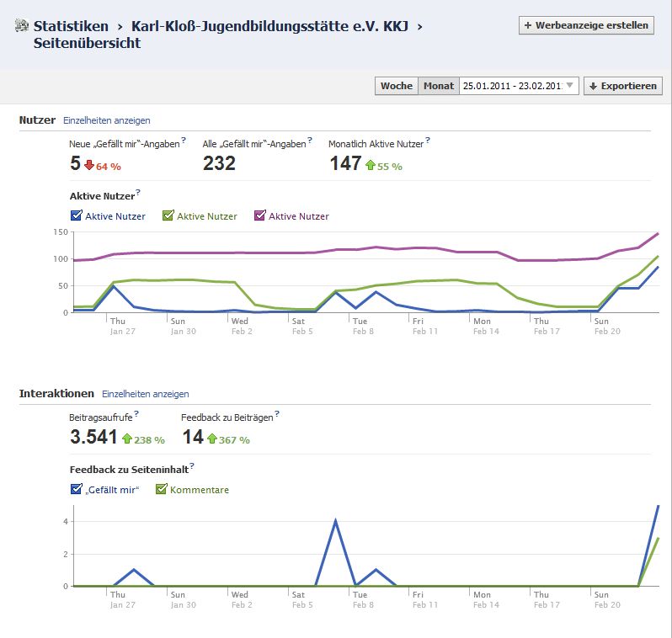
Task: Click the Statistiken bar chart icon
Action: point(23,27)
